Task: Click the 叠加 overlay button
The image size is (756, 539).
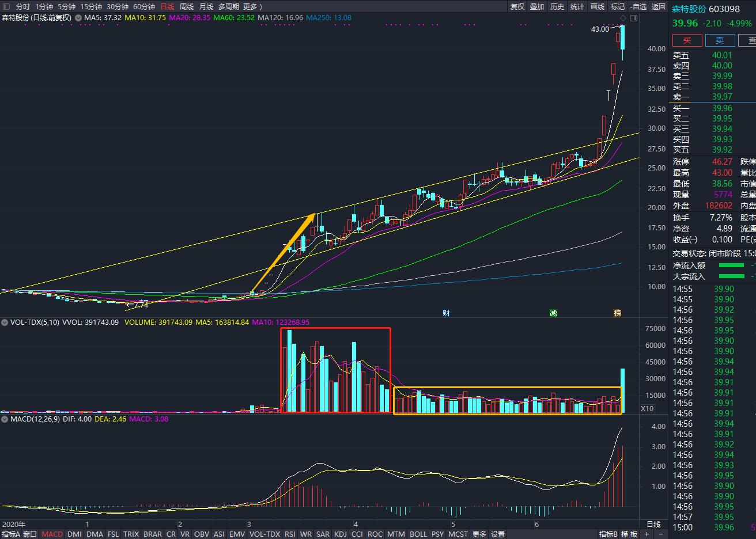Action: (537, 6)
